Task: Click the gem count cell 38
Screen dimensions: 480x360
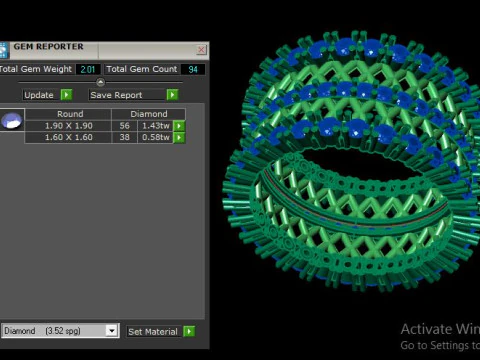Action: coord(124,137)
